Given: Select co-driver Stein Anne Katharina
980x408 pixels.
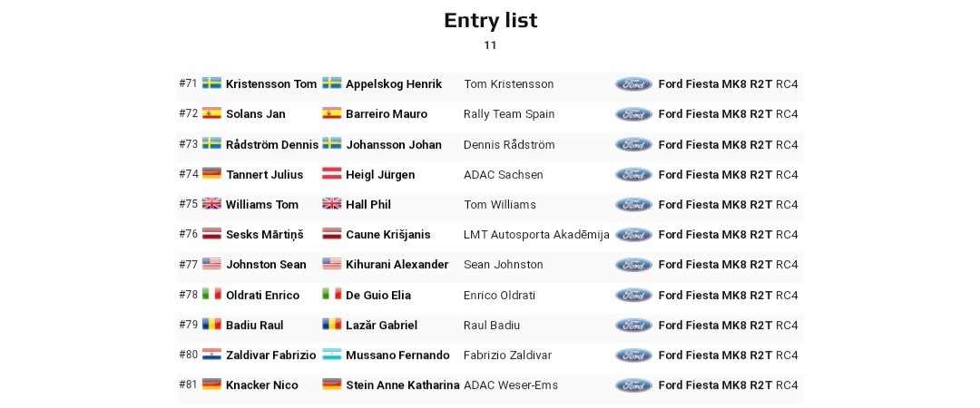Looking at the screenshot, I should [x=403, y=385].
